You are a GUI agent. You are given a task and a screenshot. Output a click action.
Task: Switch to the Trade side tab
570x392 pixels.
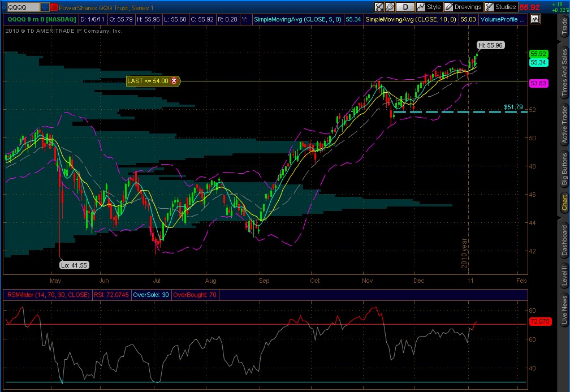pos(564,26)
